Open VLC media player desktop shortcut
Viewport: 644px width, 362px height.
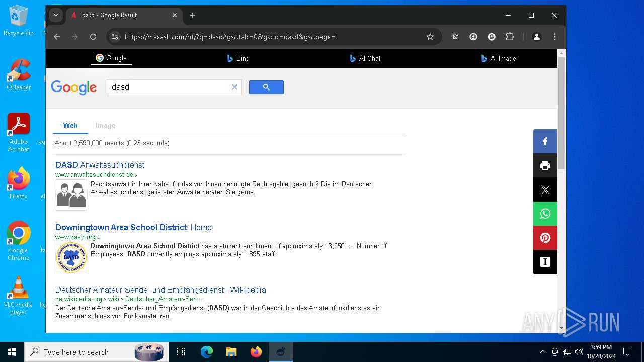coord(19,296)
